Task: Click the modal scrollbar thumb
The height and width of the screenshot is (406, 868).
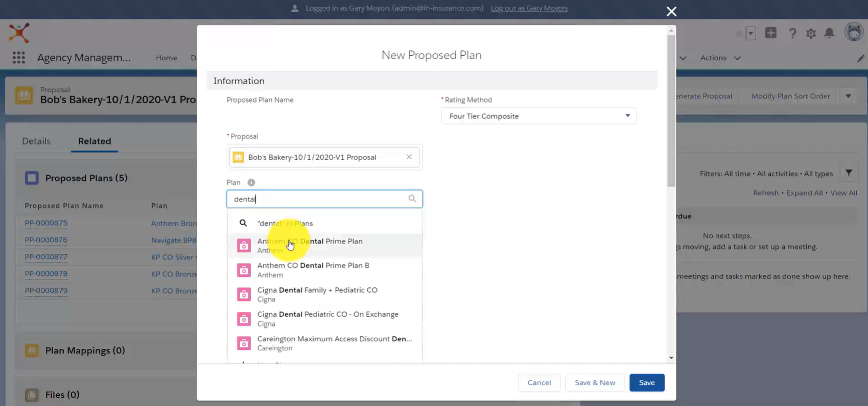Action: point(671,110)
